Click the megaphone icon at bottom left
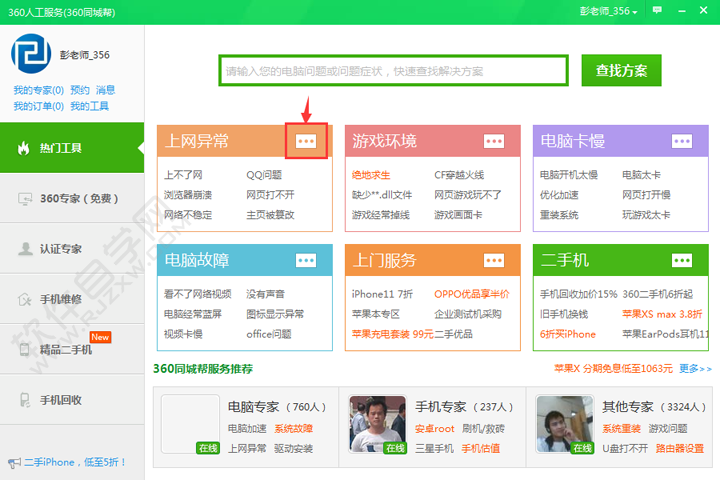The image size is (720, 480). tap(14, 463)
